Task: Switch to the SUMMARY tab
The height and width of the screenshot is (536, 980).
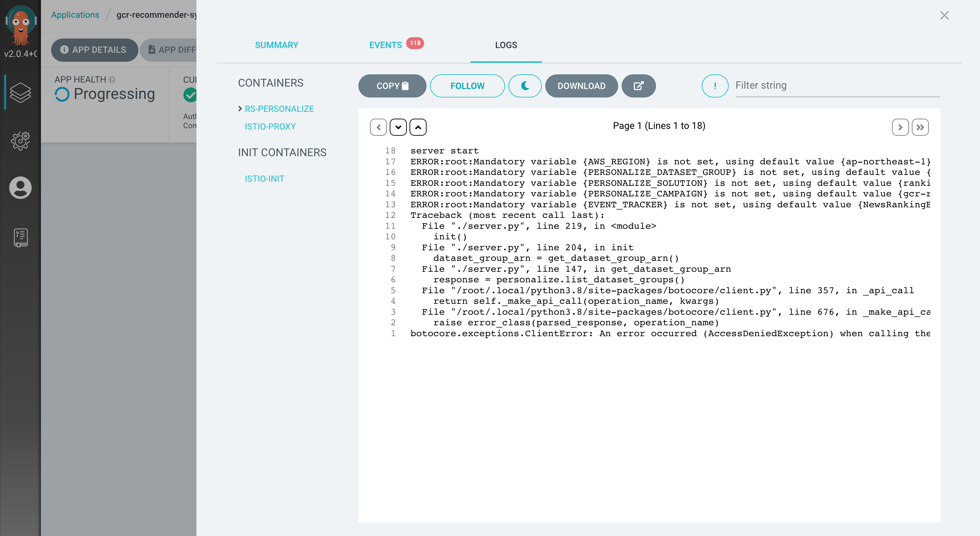Action: [x=277, y=44]
